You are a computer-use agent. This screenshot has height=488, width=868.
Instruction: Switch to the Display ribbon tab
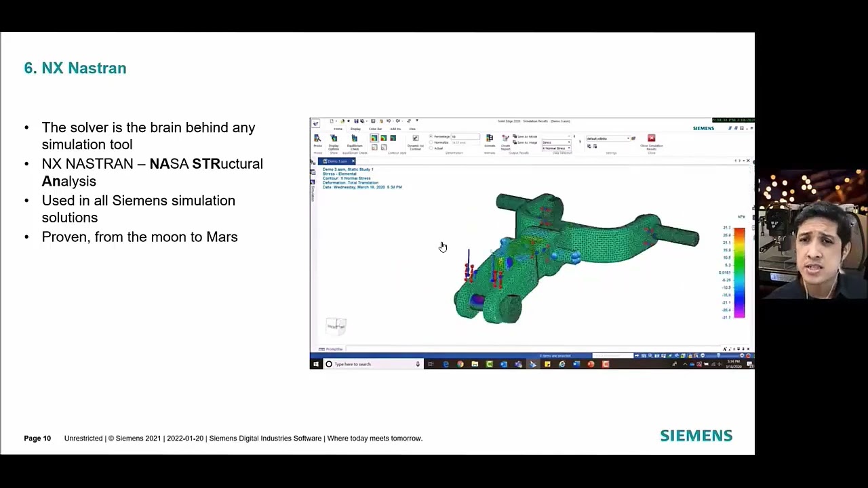click(355, 129)
